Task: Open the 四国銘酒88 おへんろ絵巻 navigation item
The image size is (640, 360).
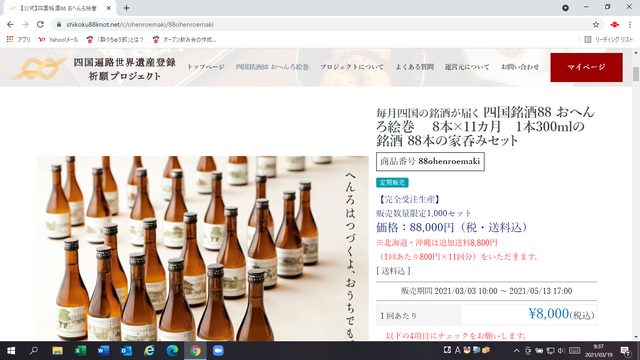Action: coord(272,67)
